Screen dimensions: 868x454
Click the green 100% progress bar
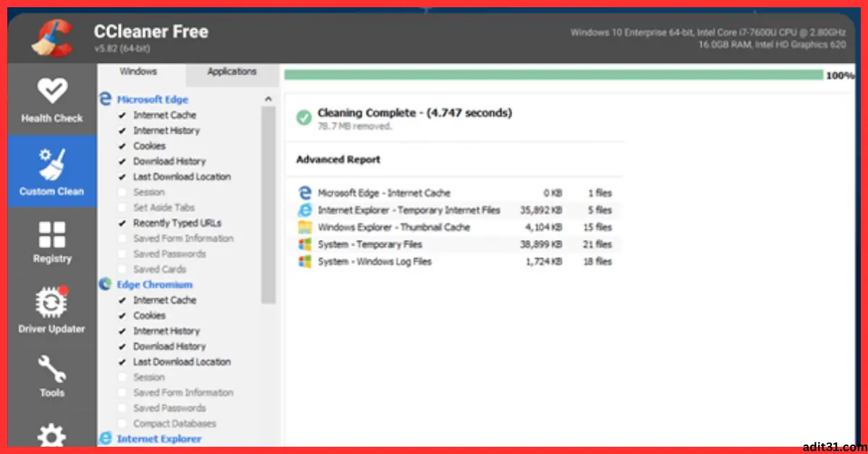click(553, 74)
